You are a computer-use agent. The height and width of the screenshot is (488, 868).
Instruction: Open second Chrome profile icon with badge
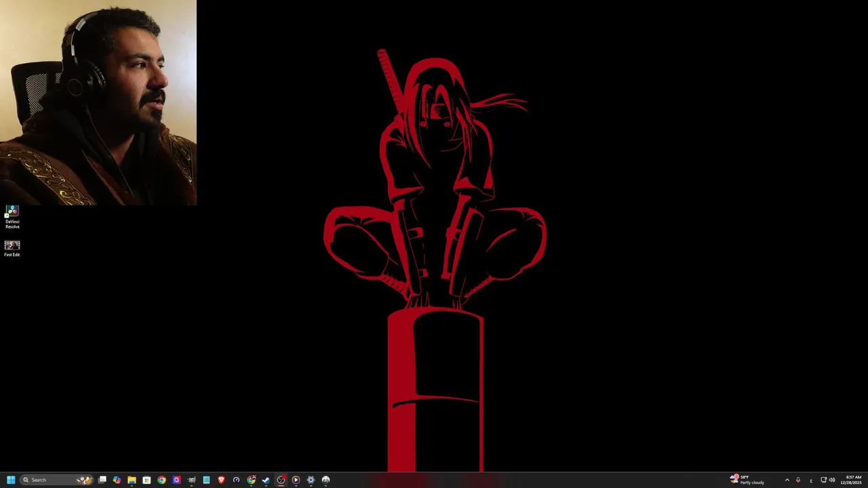[x=251, y=480]
